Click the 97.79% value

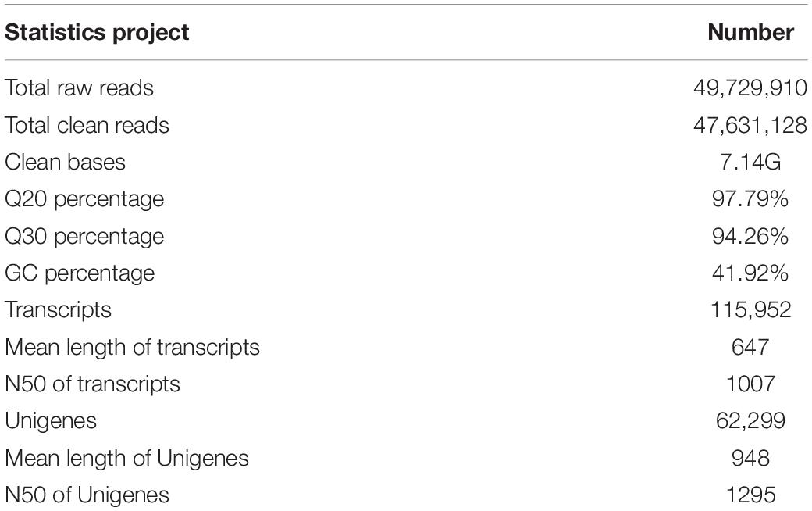750,199
